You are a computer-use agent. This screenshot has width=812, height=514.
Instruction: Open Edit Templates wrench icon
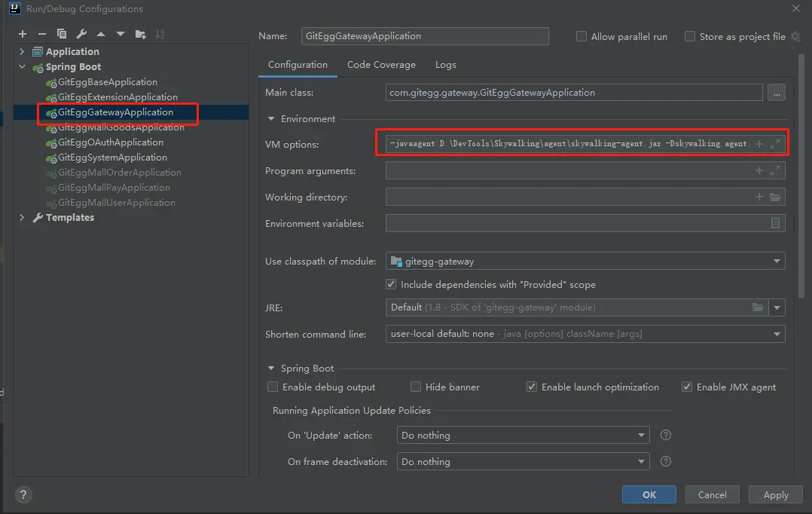(81, 34)
